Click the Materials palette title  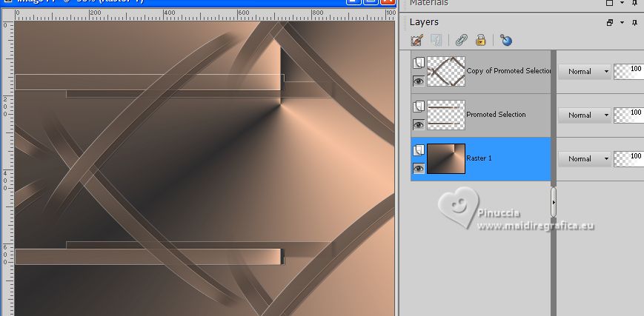tap(429, 3)
